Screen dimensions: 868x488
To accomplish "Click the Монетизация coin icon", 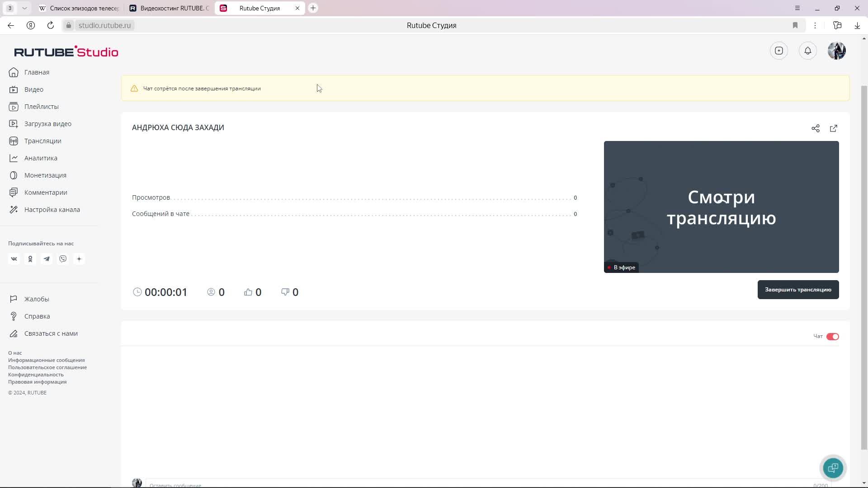I will [14, 175].
